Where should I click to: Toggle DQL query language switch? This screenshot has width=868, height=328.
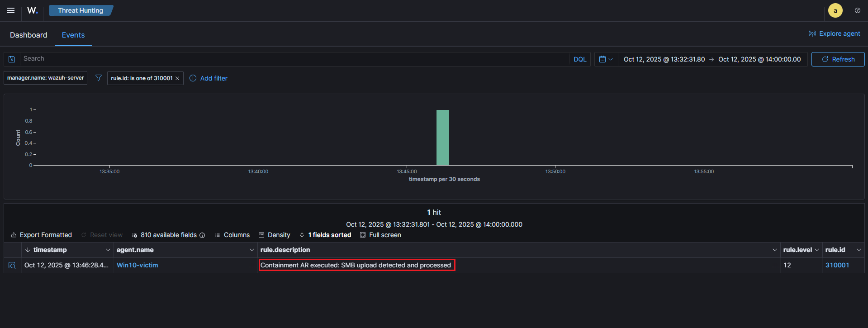(x=579, y=59)
